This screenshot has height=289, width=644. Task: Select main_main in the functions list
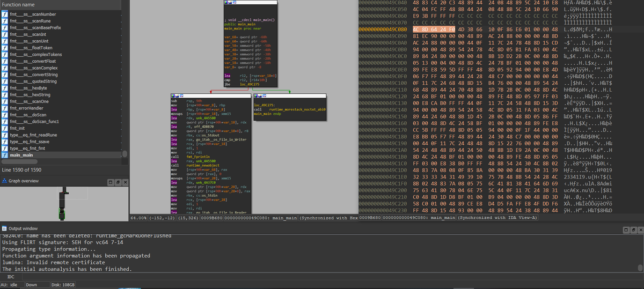(21, 155)
